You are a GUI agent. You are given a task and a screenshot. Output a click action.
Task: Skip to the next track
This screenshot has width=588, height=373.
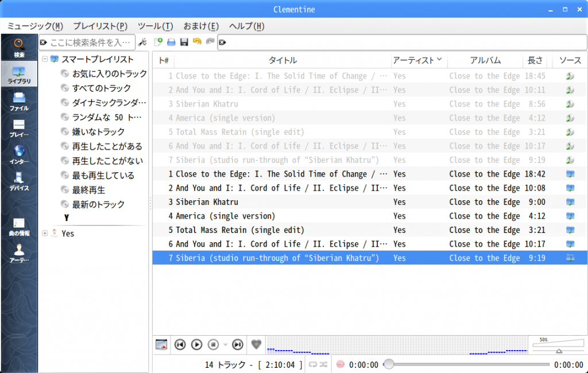tap(237, 344)
